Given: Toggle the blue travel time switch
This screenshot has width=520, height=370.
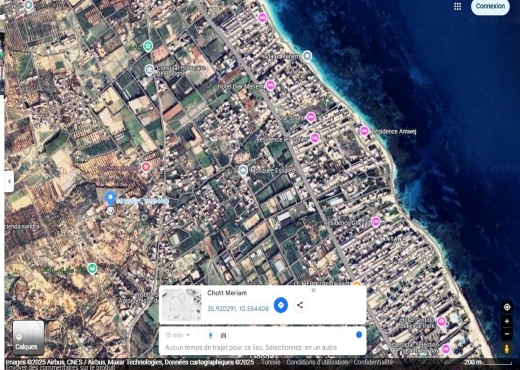Looking at the screenshot, I should (x=359, y=335).
